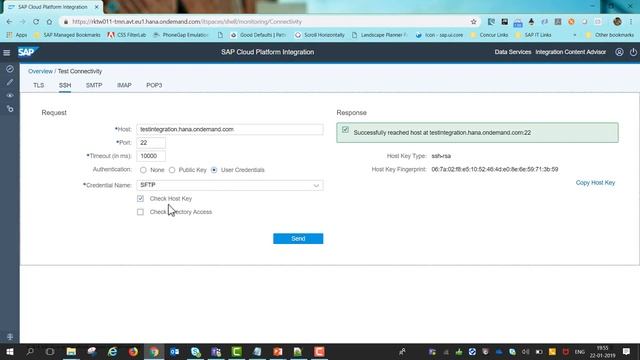640x360 pixels.
Task: Open Windows search magnifier on taskbar
Action: coord(30,352)
